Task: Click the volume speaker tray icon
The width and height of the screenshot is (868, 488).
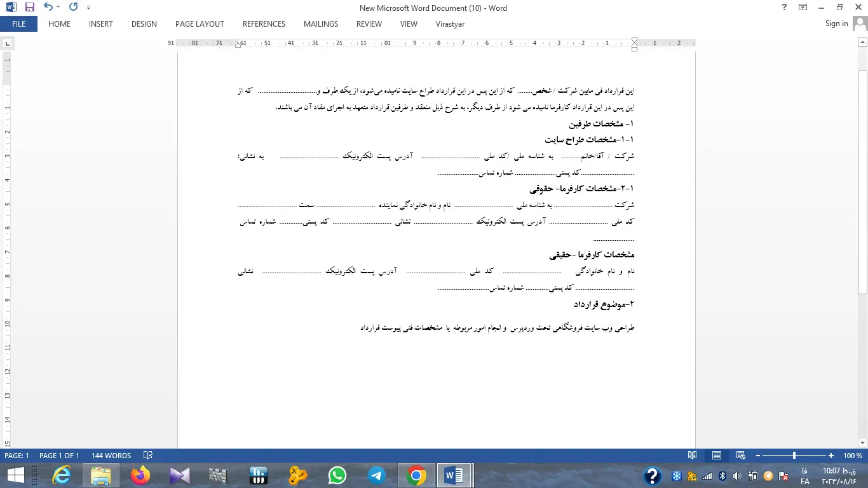Action: click(737, 476)
